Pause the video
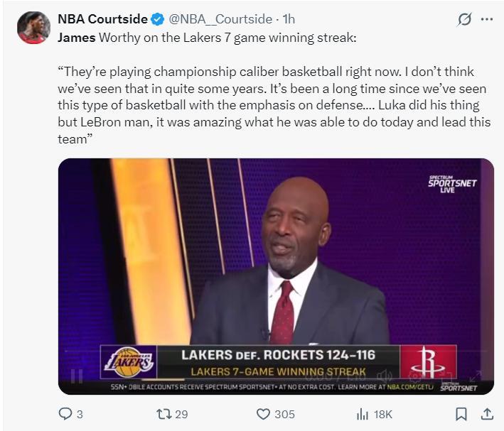This screenshot has width=504, height=431. 76,376
